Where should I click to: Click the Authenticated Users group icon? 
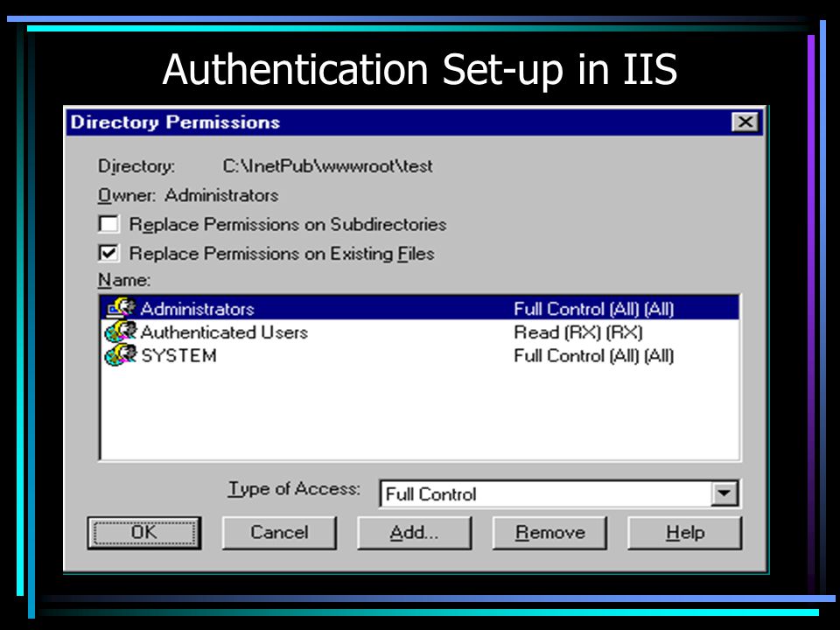pyautogui.click(x=121, y=331)
